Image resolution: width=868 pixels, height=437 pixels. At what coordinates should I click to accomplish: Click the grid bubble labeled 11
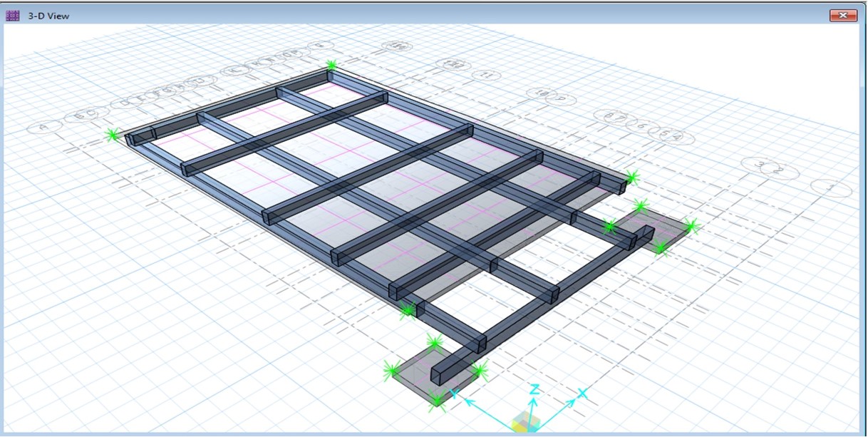(487, 76)
